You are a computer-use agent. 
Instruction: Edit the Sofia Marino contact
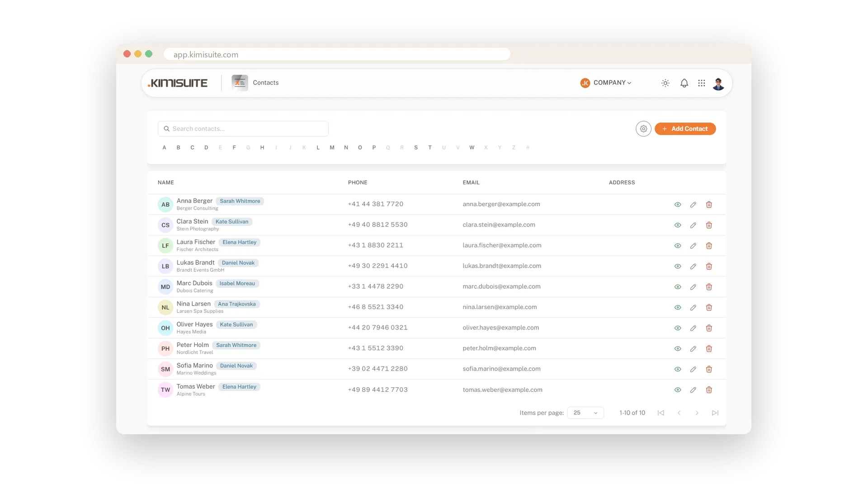pyautogui.click(x=693, y=369)
